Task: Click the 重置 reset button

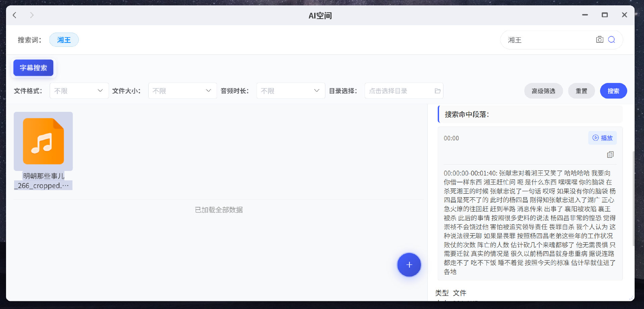Action: click(582, 91)
